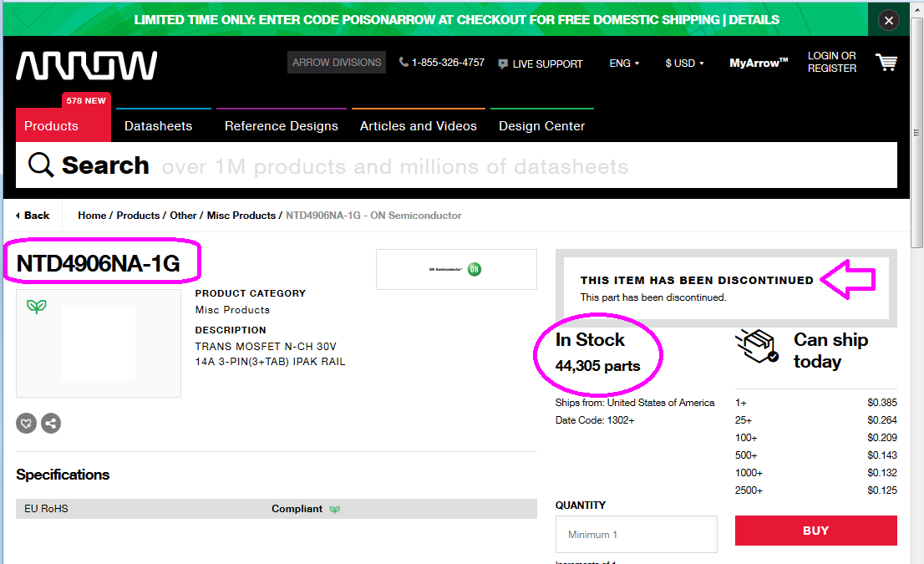Add part to favorites heart icon
The height and width of the screenshot is (564, 924).
click(x=26, y=423)
